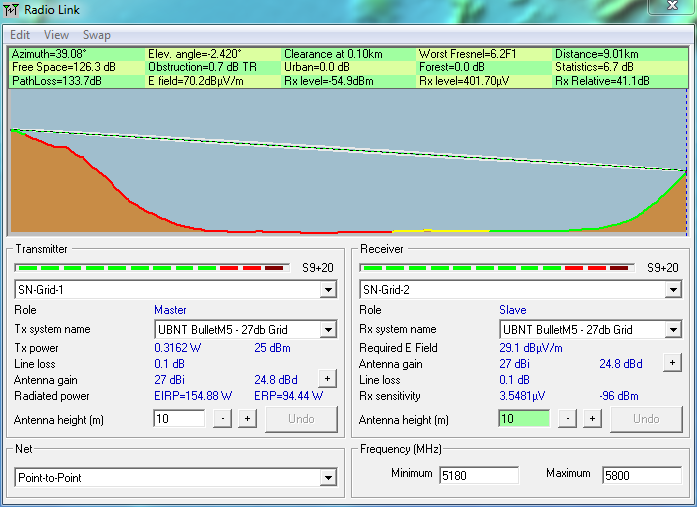Select the Clearance at 0.10km readout

tap(333, 54)
